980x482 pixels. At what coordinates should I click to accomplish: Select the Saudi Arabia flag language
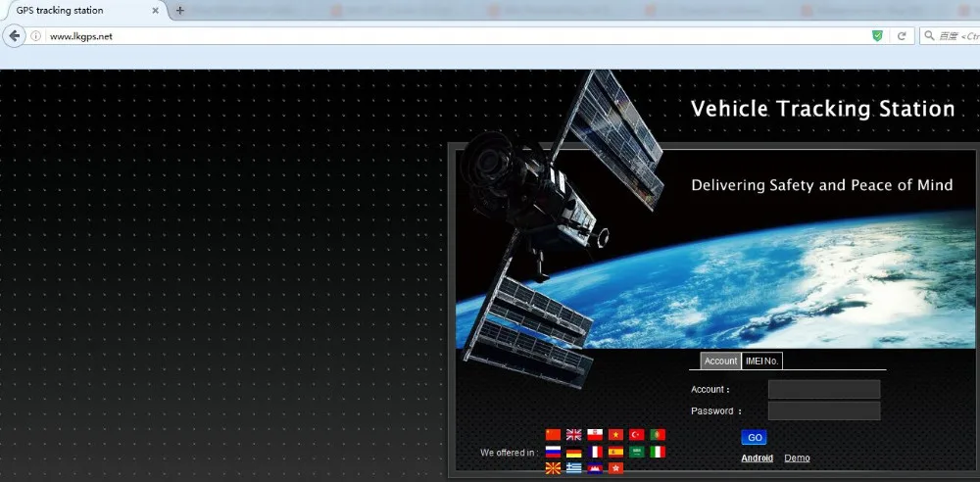636,452
